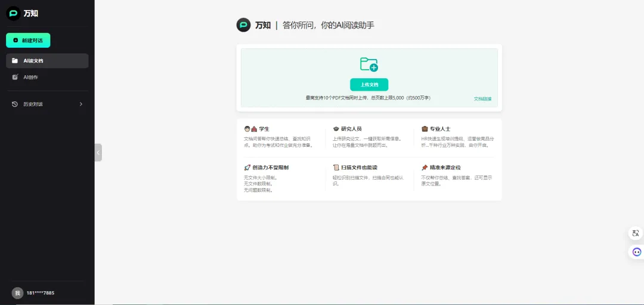Click the rocket icon beside 创造力不受限制
Viewport: 644px width, 305px height.
coord(247,168)
